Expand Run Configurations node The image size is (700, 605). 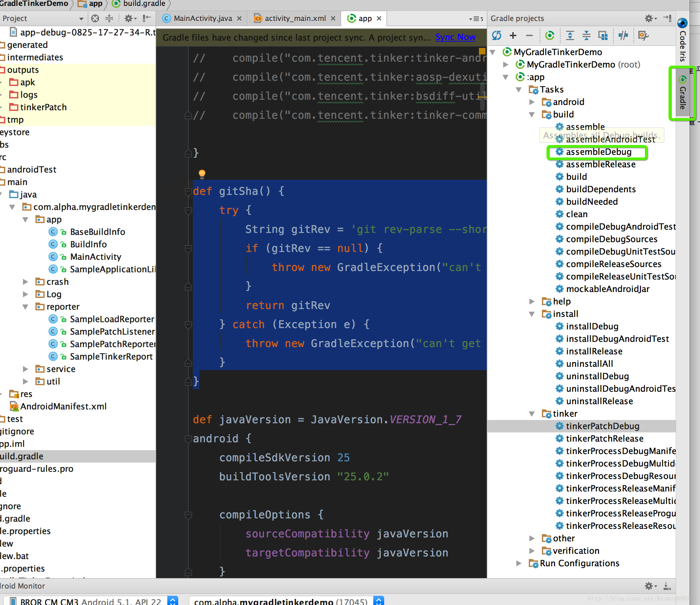[x=519, y=563]
